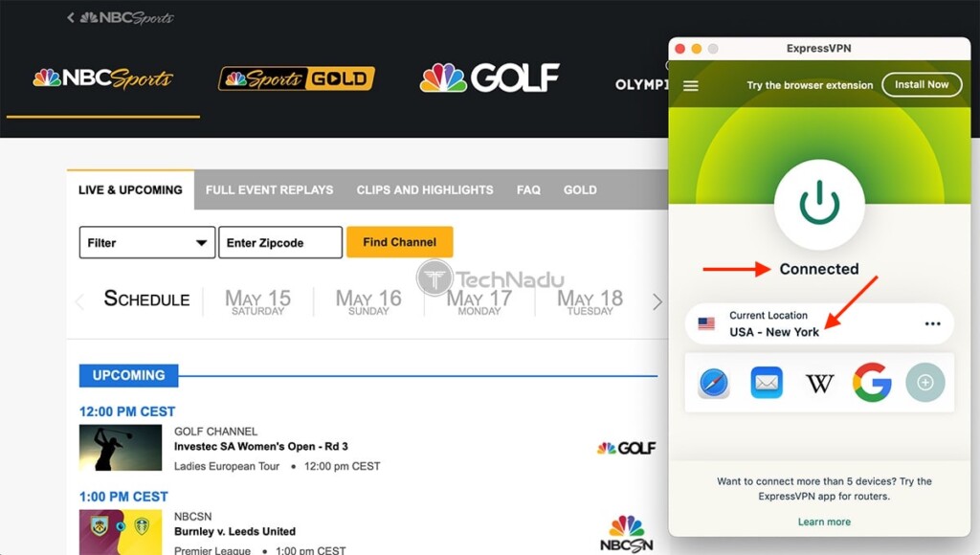
Task: Click the NBC Golf channel logo in listing
Action: tap(626, 448)
